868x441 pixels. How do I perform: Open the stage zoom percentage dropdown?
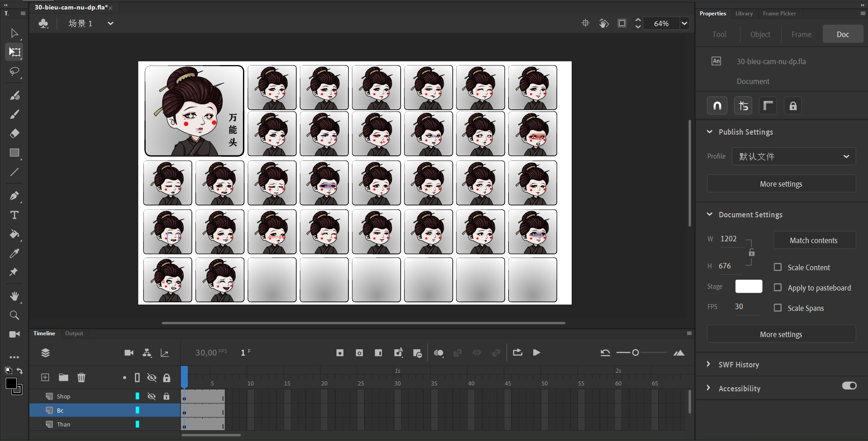tap(684, 23)
